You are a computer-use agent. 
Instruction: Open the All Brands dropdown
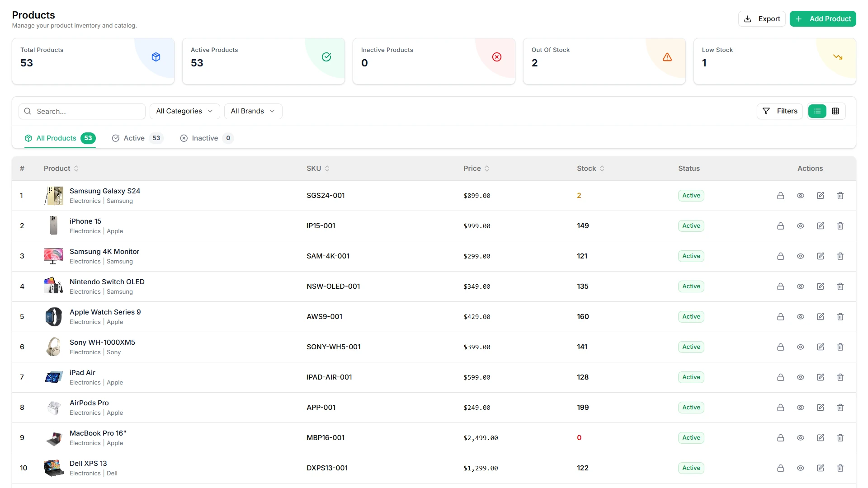pyautogui.click(x=253, y=111)
